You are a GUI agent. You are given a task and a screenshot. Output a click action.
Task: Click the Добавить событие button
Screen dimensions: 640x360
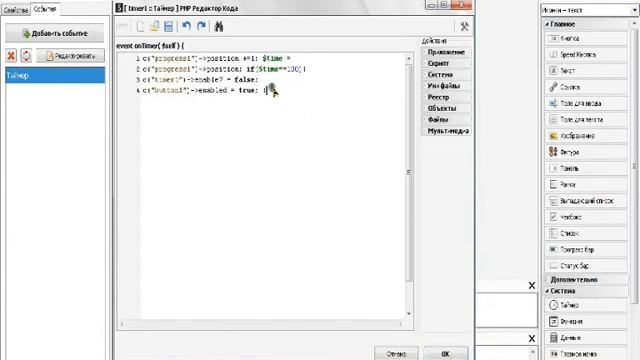pyautogui.click(x=55, y=33)
